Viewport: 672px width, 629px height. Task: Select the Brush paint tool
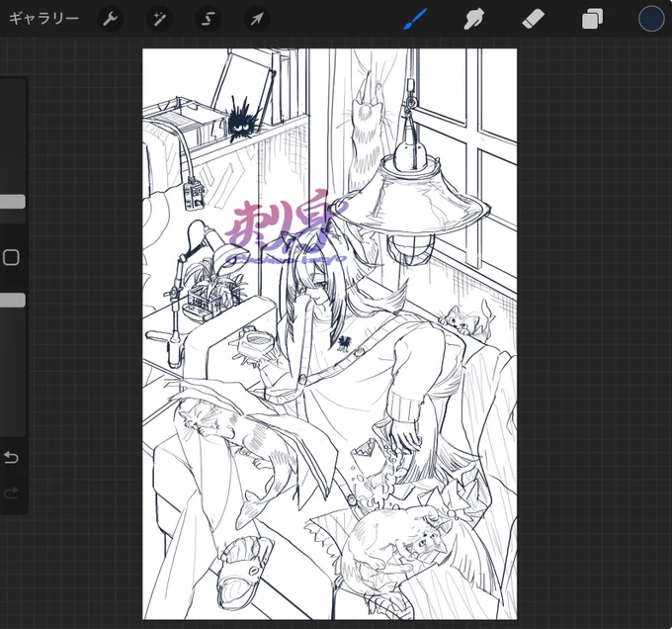[x=415, y=19]
